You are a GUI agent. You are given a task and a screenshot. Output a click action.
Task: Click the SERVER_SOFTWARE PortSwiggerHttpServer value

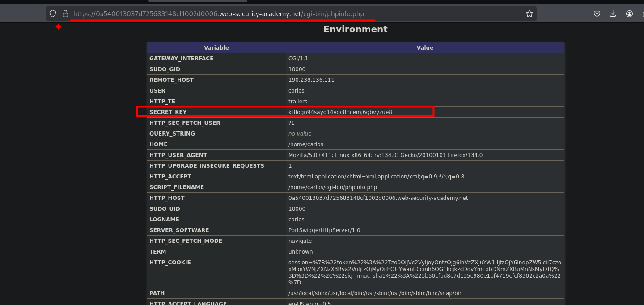(x=324, y=230)
